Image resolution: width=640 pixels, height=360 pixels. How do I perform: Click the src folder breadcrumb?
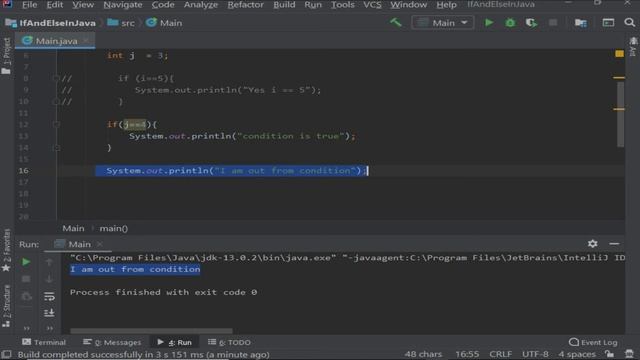tap(121, 23)
